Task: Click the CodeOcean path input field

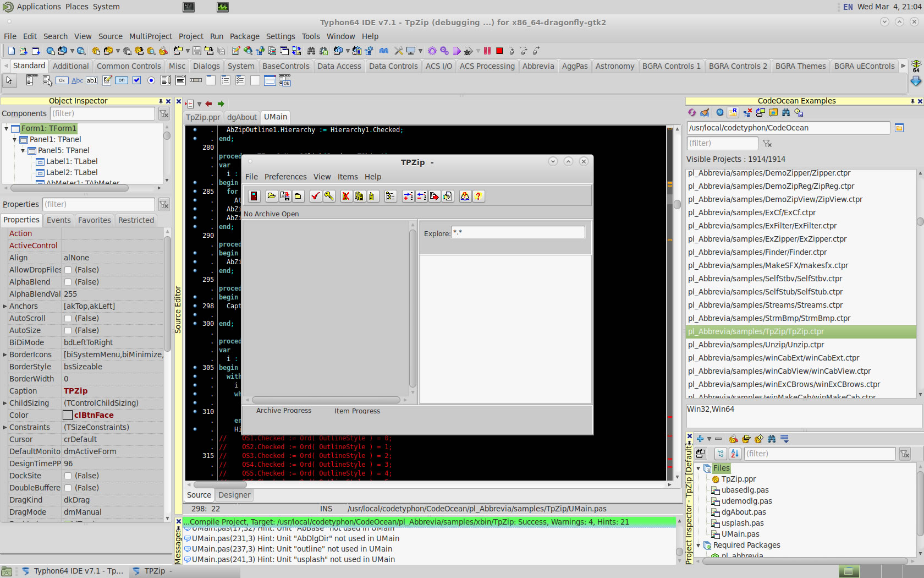Action: pyautogui.click(x=788, y=128)
